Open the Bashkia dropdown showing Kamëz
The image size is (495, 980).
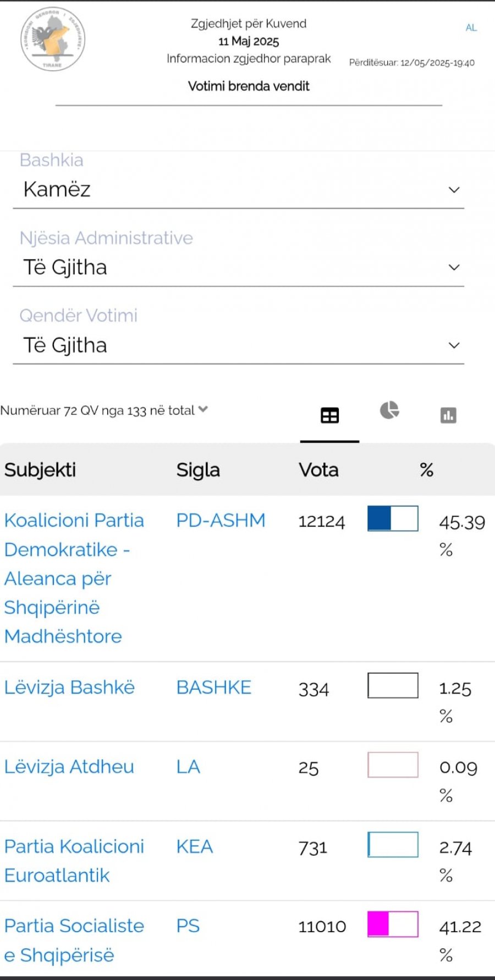[238, 190]
